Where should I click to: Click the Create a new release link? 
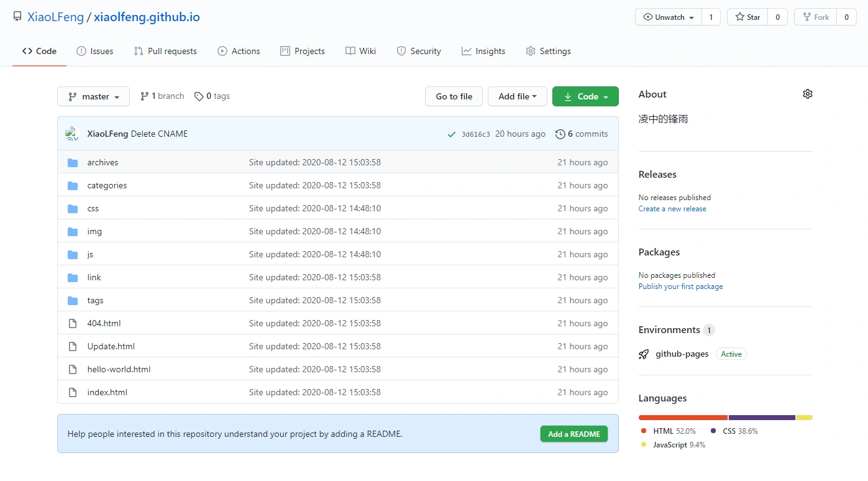(672, 209)
